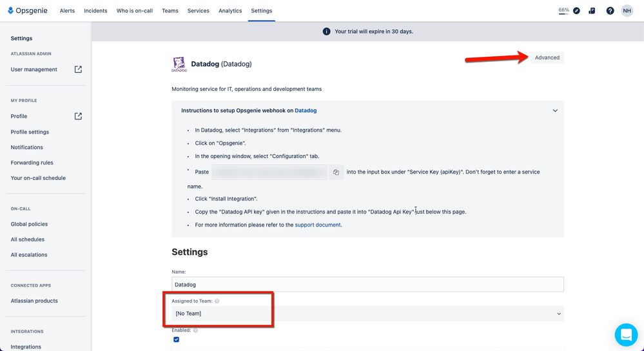Click the Name input field
This screenshot has width=644, height=351.
(x=367, y=285)
